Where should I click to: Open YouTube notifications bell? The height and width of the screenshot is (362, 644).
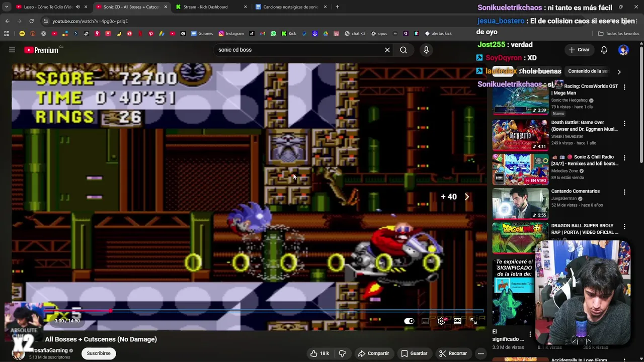(604, 50)
